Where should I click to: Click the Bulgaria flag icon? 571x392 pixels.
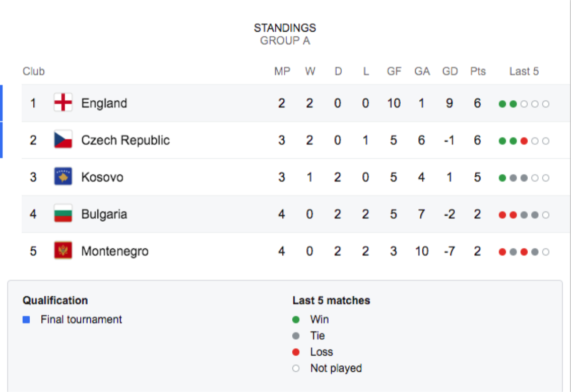63,214
